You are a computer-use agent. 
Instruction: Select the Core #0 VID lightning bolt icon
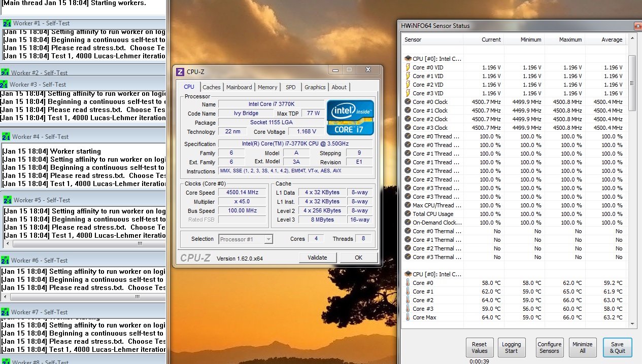click(408, 67)
